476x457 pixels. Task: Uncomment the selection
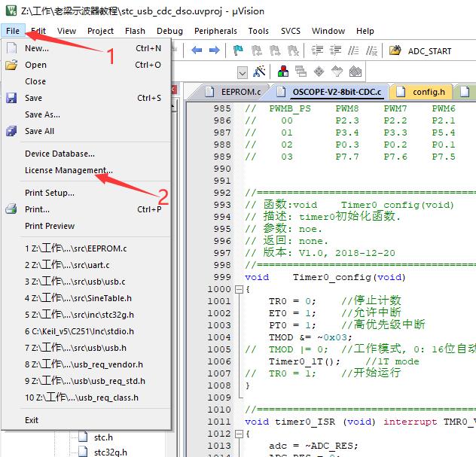pyautogui.click(x=371, y=50)
